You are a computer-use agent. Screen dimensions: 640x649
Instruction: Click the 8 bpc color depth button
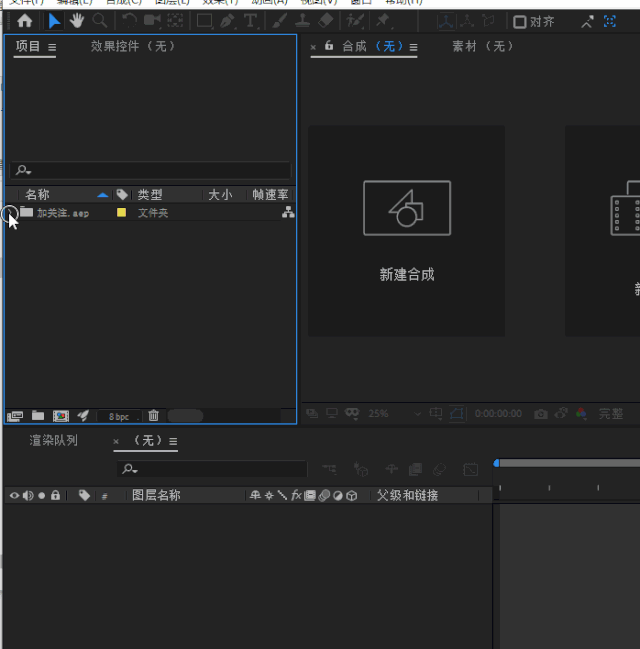pos(119,416)
